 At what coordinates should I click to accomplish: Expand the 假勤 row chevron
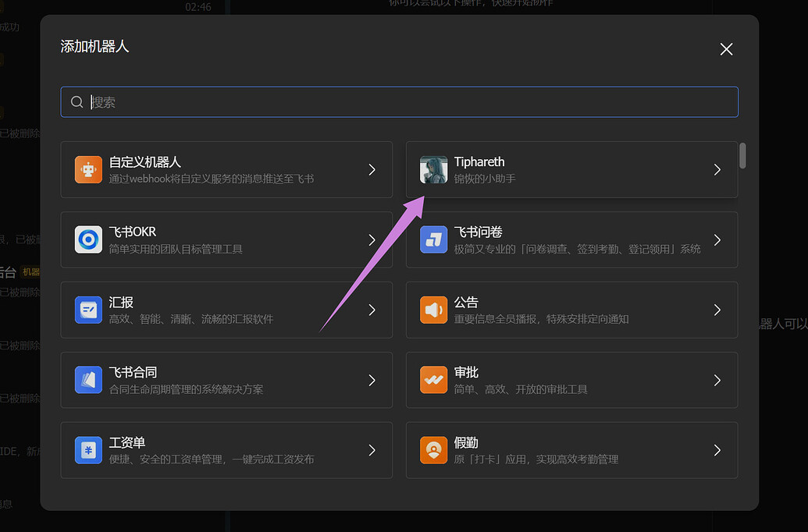point(717,450)
